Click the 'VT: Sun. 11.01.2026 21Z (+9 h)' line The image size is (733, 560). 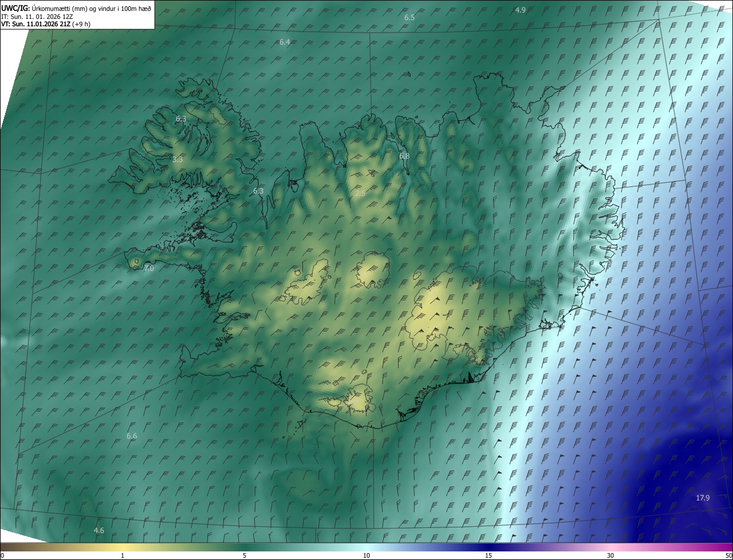pos(45,23)
